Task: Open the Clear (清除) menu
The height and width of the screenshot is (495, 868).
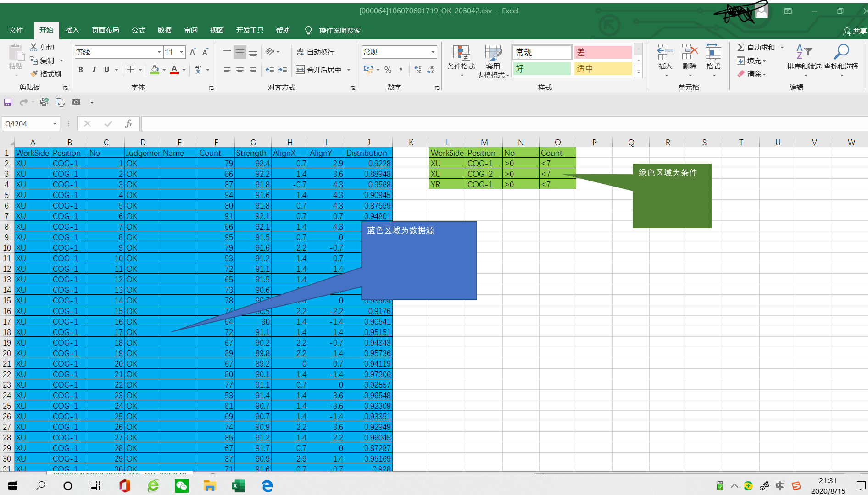Action: pyautogui.click(x=751, y=74)
